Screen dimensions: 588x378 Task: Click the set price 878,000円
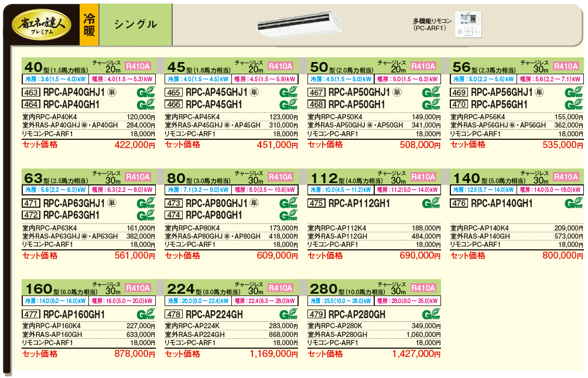pyautogui.click(x=135, y=353)
